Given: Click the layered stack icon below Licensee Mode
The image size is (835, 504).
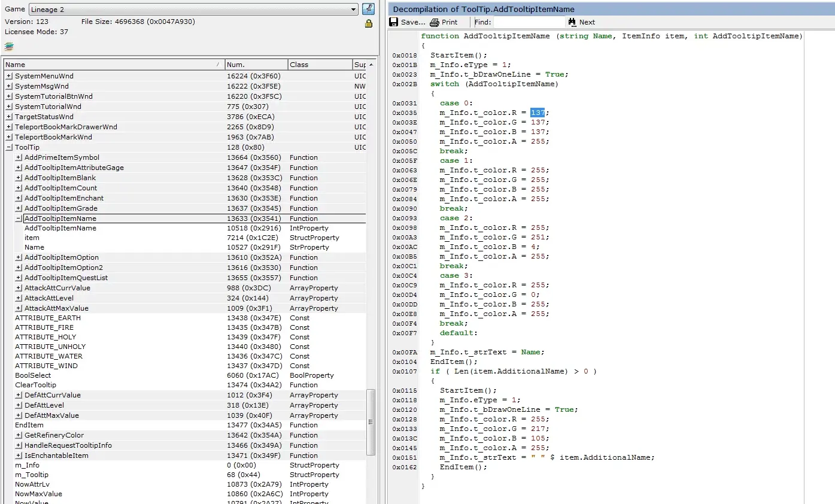Looking at the screenshot, I should (x=8, y=47).
